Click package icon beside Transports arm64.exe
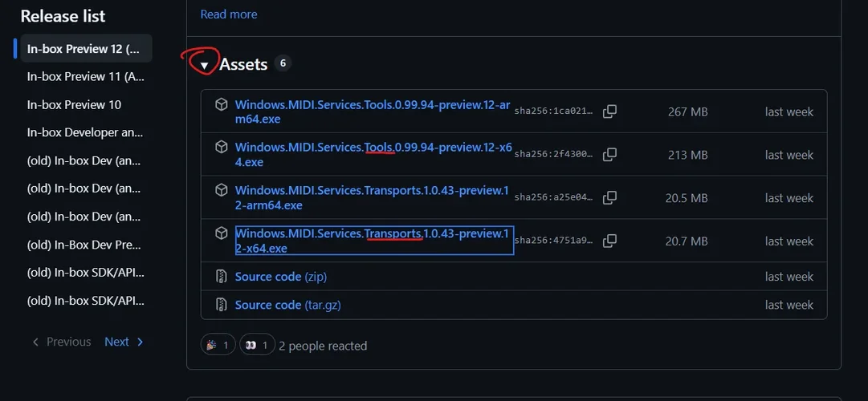This screenshot has width=868, height=401. click(222, 190)
